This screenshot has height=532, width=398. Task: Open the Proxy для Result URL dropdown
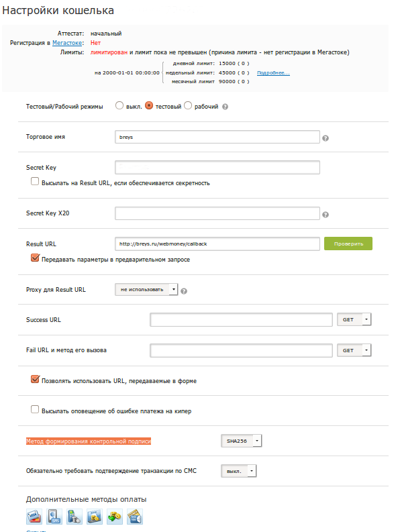[x=146, y=289]
